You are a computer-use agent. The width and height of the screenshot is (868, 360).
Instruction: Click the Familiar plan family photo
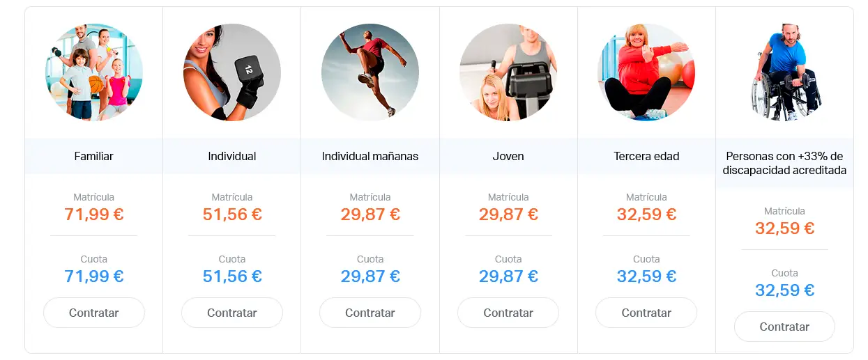coord(94,72)
